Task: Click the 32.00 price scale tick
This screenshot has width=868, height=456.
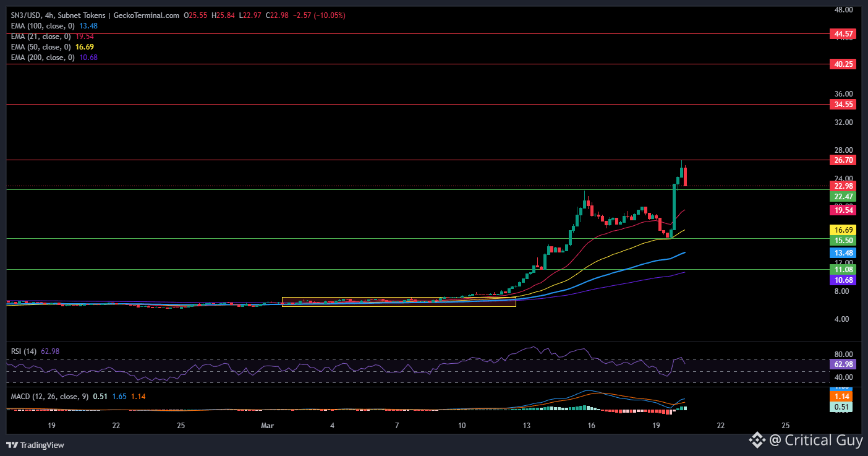Action: point(844,123)
